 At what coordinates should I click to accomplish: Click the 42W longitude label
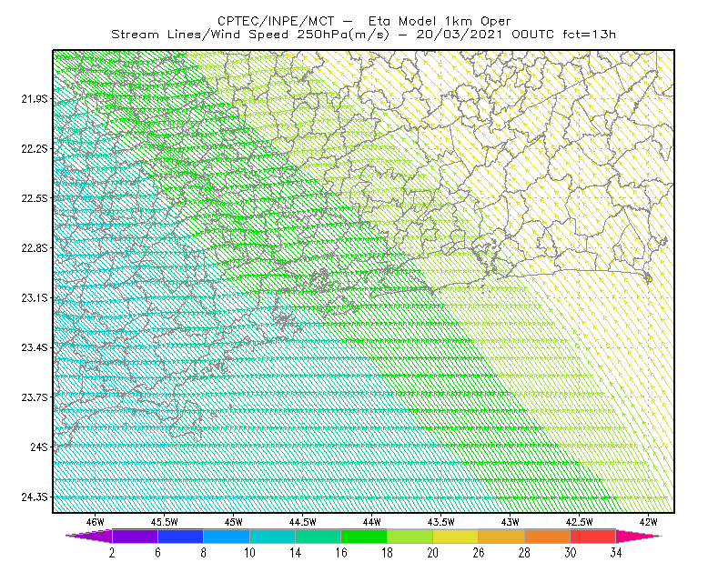coord(648,522)
